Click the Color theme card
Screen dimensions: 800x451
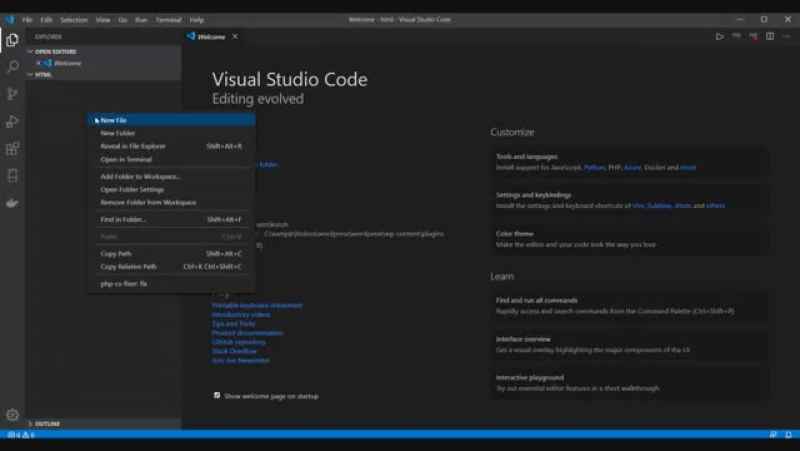pos(630,239)
